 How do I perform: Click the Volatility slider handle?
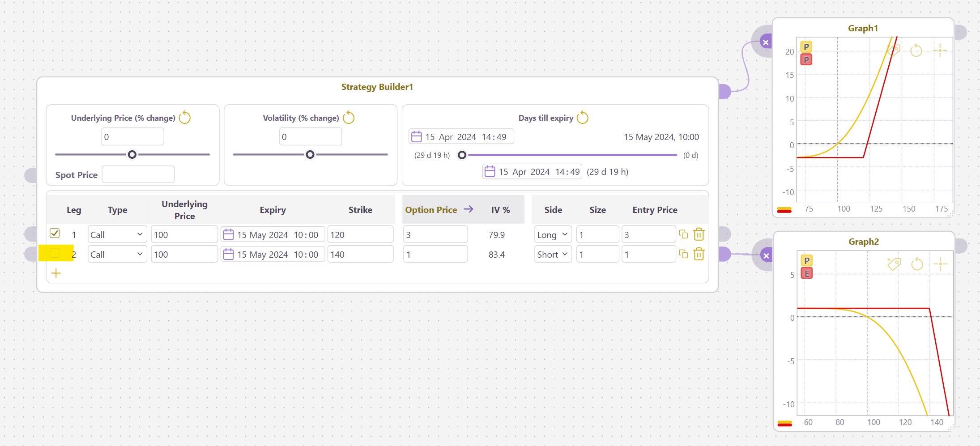pyautogui.click(x=310, y=155)
